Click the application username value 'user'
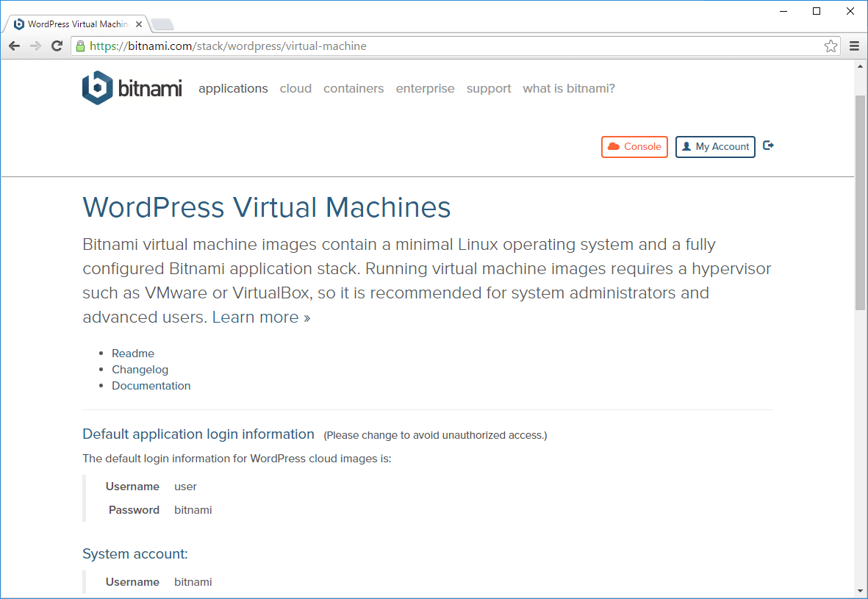The image size is (868, 599). click(x=185, y=487)
